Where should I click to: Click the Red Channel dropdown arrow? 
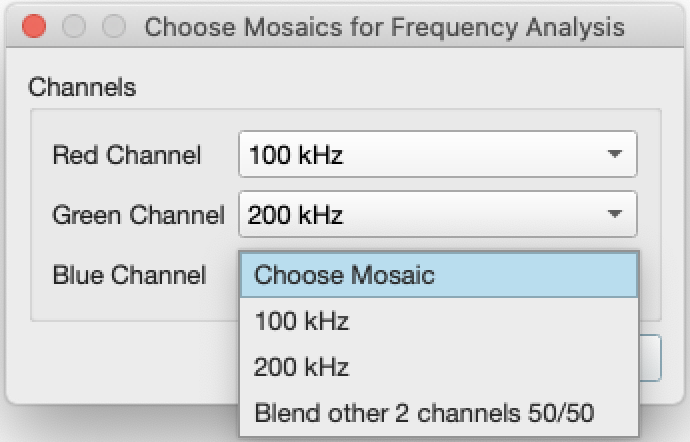(614, 156)
